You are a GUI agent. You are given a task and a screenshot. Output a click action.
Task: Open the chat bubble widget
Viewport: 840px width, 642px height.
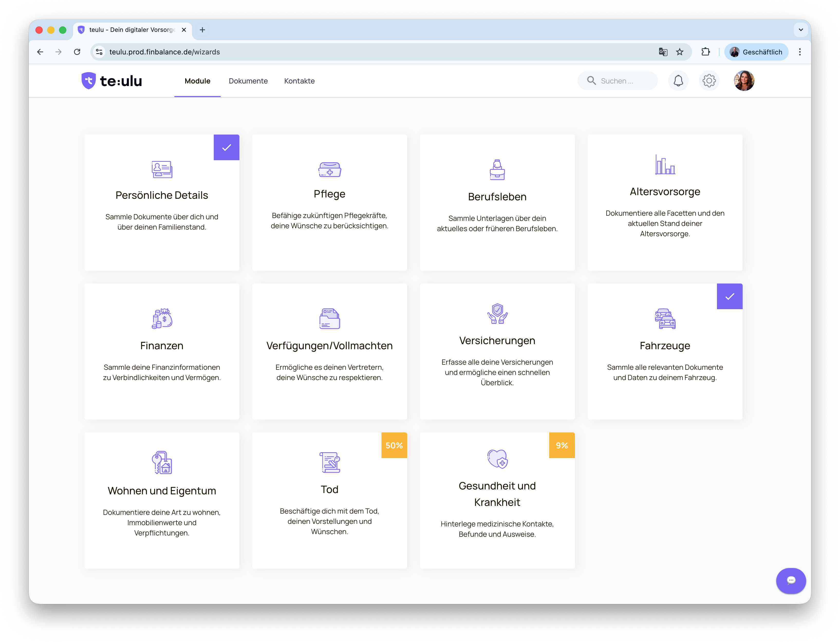click(x=791, y=580)
